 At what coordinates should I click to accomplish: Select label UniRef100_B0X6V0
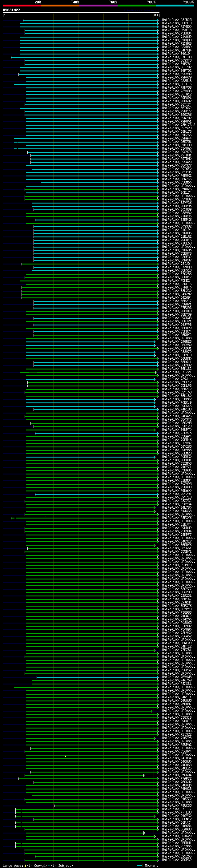176,836
